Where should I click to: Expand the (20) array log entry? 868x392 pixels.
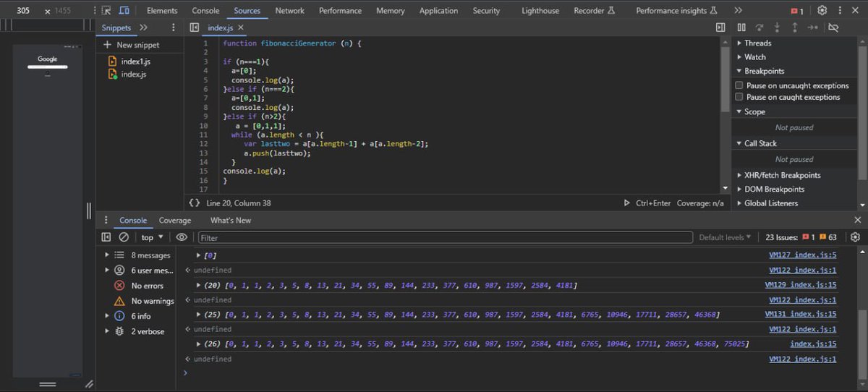tap(199, 286)
